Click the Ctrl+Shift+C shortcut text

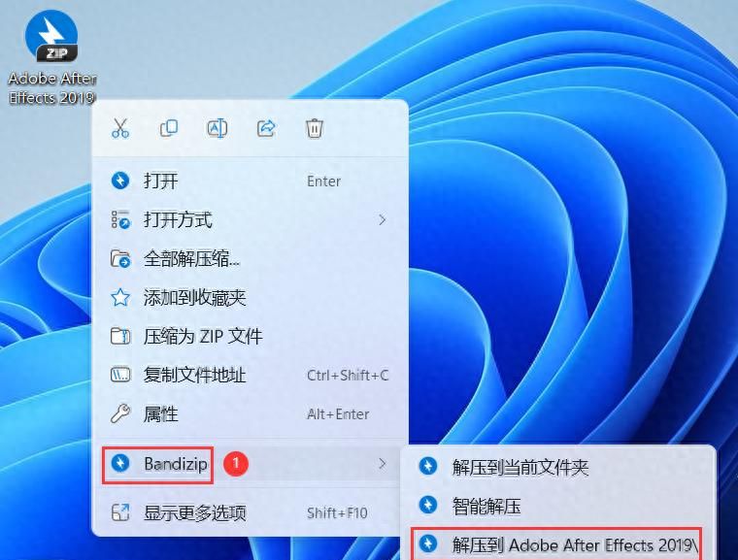[x=348, y=375]
